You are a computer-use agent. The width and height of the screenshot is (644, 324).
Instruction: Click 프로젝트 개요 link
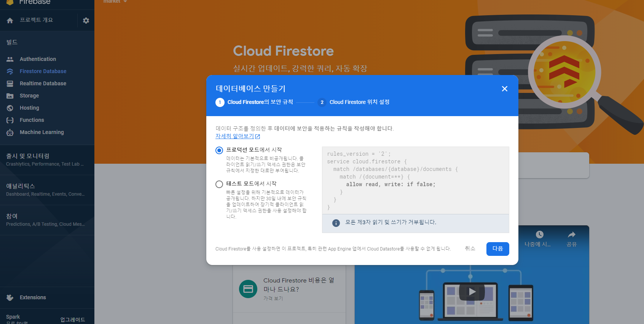37,20
